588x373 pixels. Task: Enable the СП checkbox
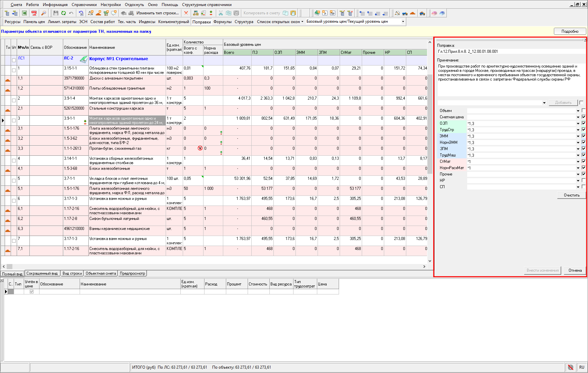point(584,187)
